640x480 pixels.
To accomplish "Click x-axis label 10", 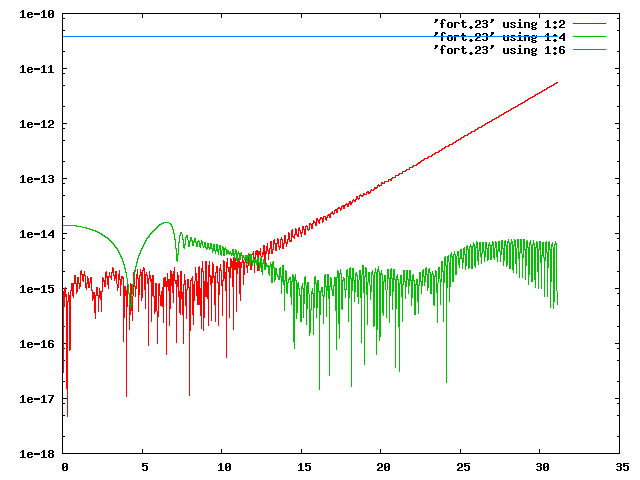I will pos(224,467).
